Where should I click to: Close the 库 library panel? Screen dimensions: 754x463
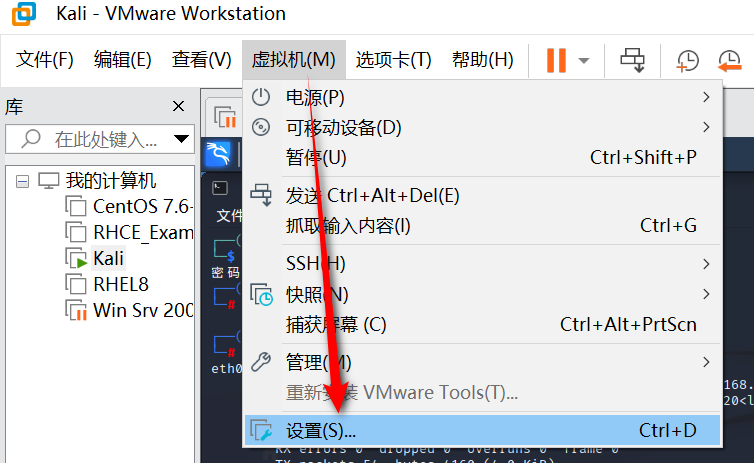click(x=178, y=106)
